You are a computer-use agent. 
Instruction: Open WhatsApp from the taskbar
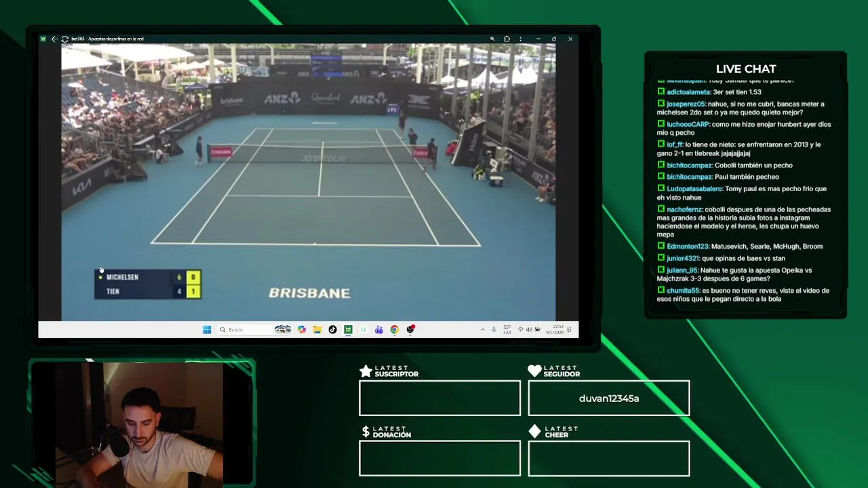pyautogui.click(x=363, y=329)
